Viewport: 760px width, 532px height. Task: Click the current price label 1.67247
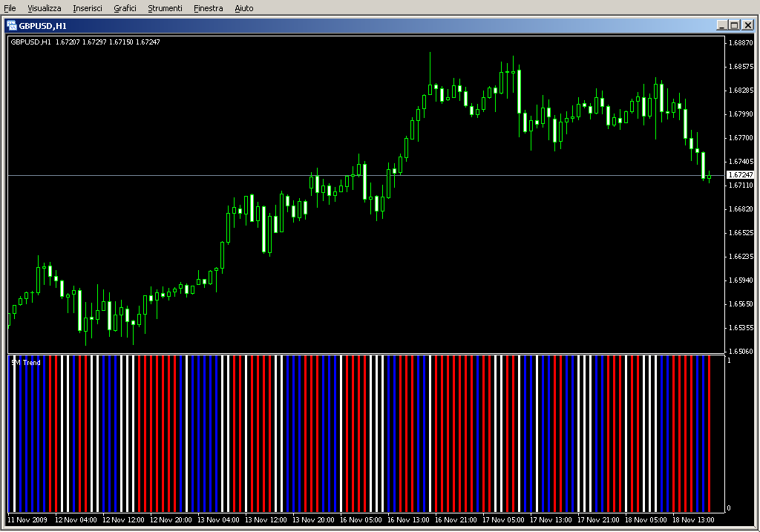[739, 175]
